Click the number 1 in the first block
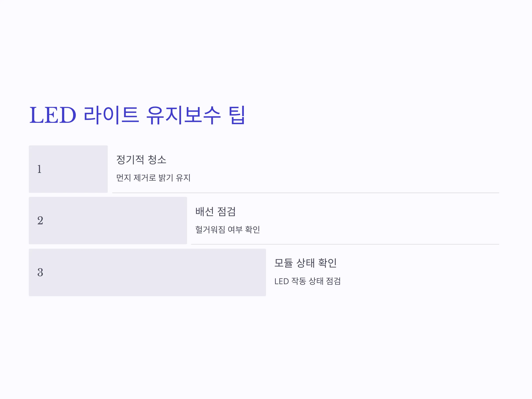 pyautogui.click(x=39, y=169)
